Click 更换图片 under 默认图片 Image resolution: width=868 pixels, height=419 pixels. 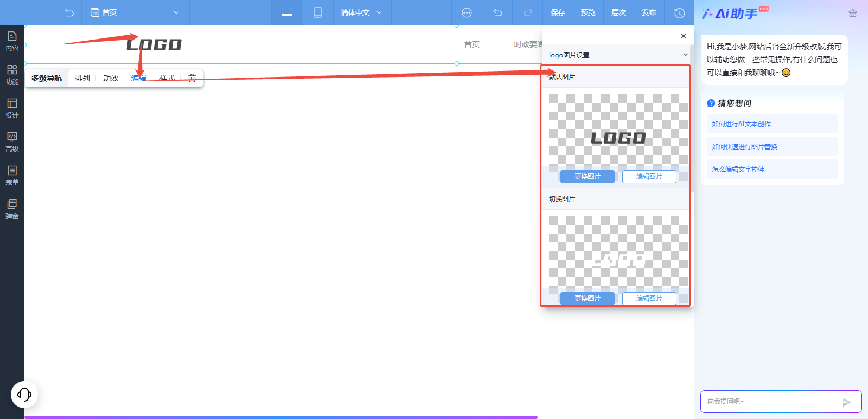point(588,177)
